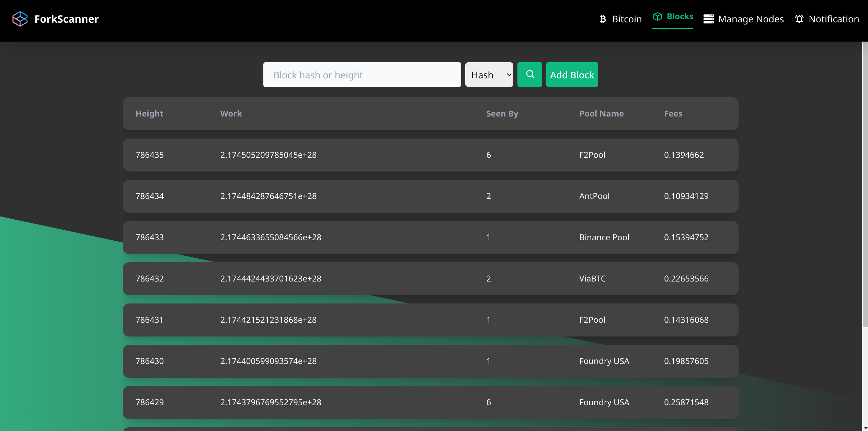The width and height of the screenshot is (868, 431).
Task: Open the Blocks tab
Action: [x=679, y=16]
